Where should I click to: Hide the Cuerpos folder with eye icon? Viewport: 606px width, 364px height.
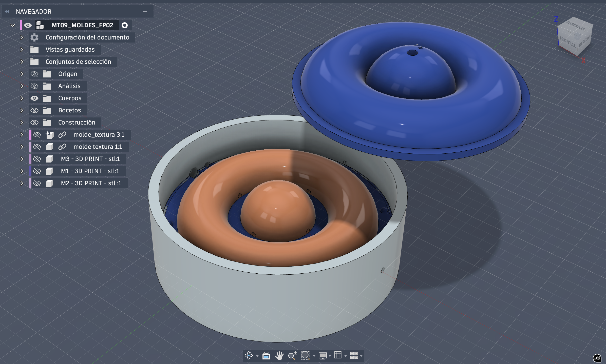(34, 98)
